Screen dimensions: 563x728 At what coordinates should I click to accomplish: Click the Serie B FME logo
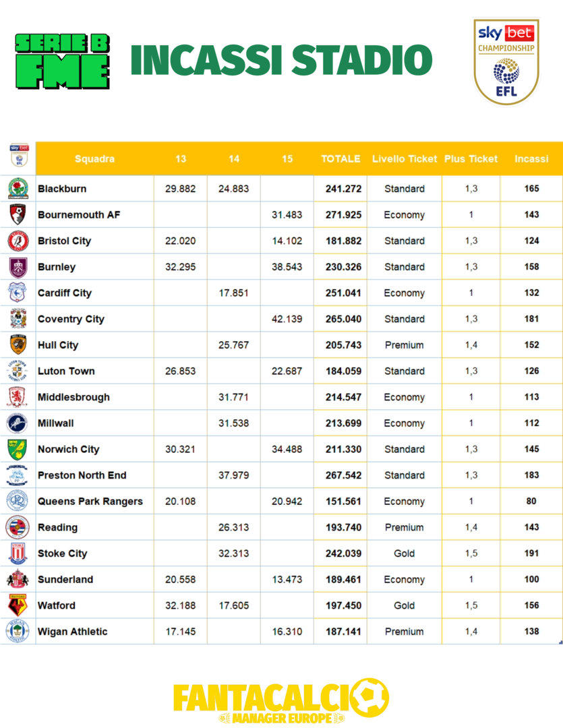click(x=62, y=61)
